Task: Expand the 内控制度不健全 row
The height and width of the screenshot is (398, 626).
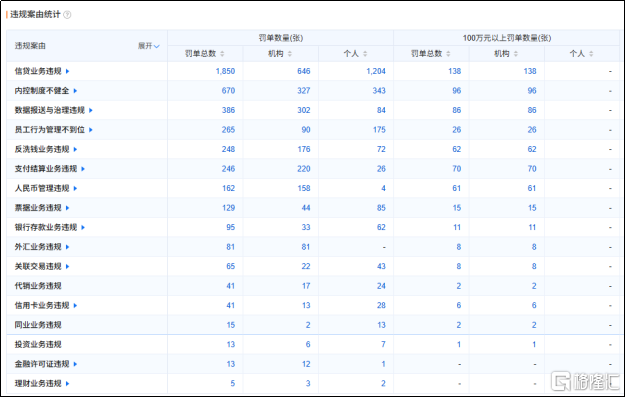Action: pyautogui.click(x=75, y=91)
